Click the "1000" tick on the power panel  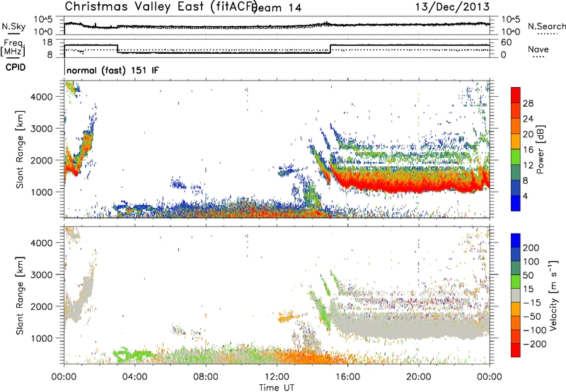coord(42,192)
